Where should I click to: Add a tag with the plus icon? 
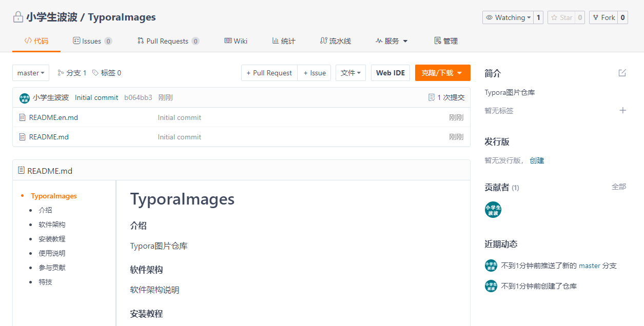pyautogui.click(x=623, y=110)
